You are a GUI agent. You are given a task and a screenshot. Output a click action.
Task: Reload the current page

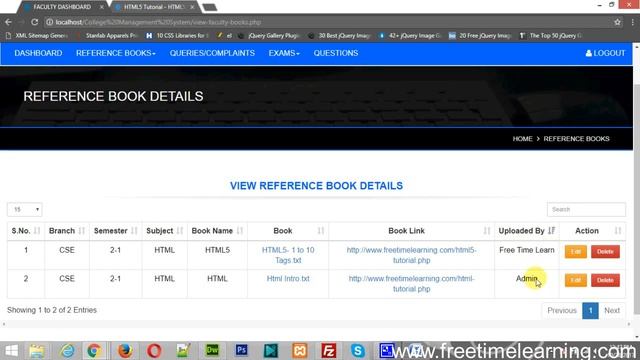click(35, 22)
